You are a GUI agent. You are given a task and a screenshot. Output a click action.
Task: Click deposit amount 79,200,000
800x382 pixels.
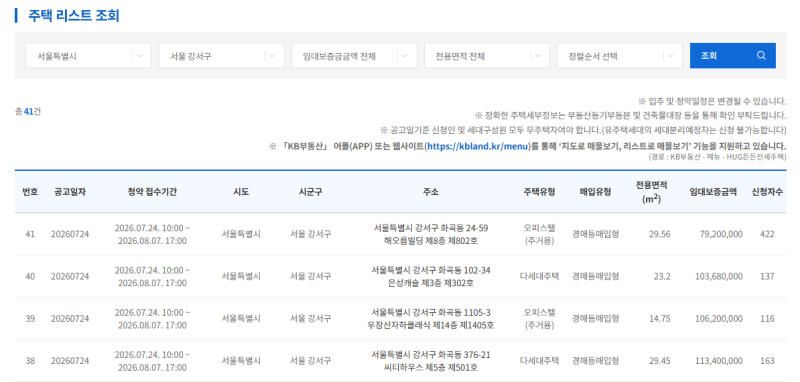(x=721, y=234)
